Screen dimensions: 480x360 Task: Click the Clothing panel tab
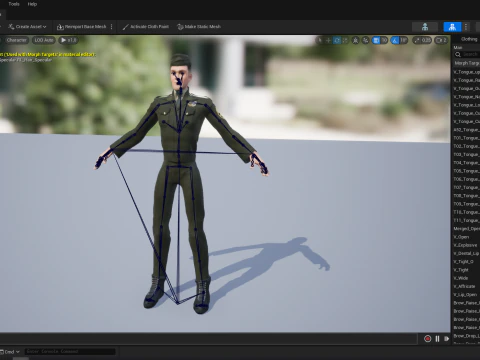[470, 39]
